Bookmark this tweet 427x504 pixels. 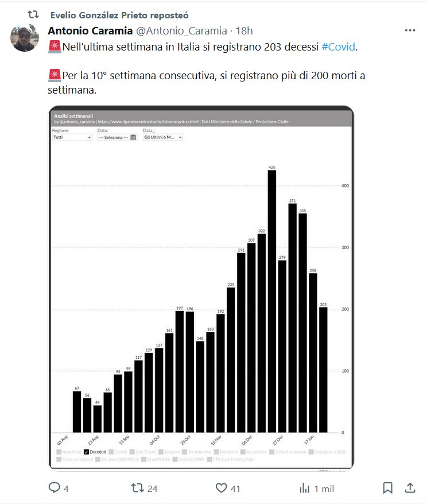388,488
